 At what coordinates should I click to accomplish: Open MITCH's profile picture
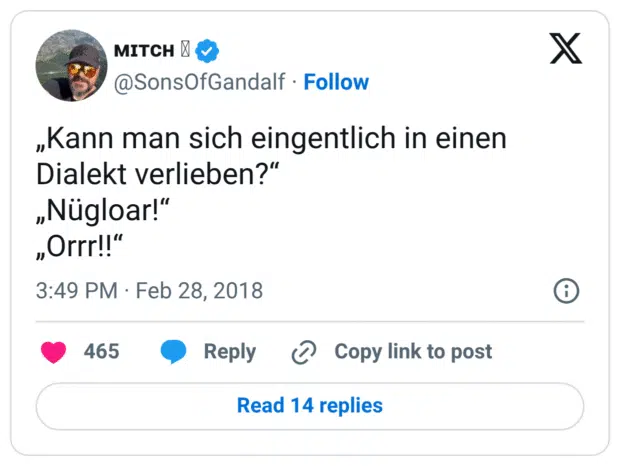pos(70,66)
